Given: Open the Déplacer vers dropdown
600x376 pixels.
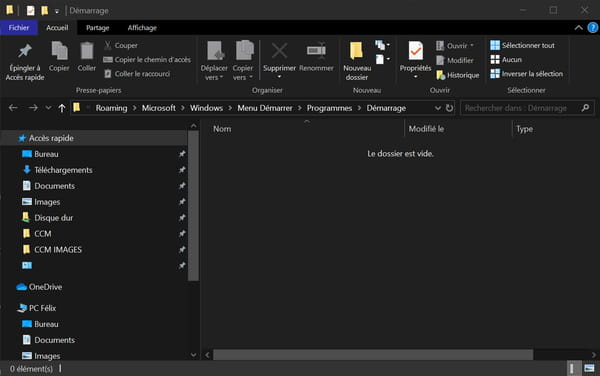Looking at the screenshot, I should [214, 73].
